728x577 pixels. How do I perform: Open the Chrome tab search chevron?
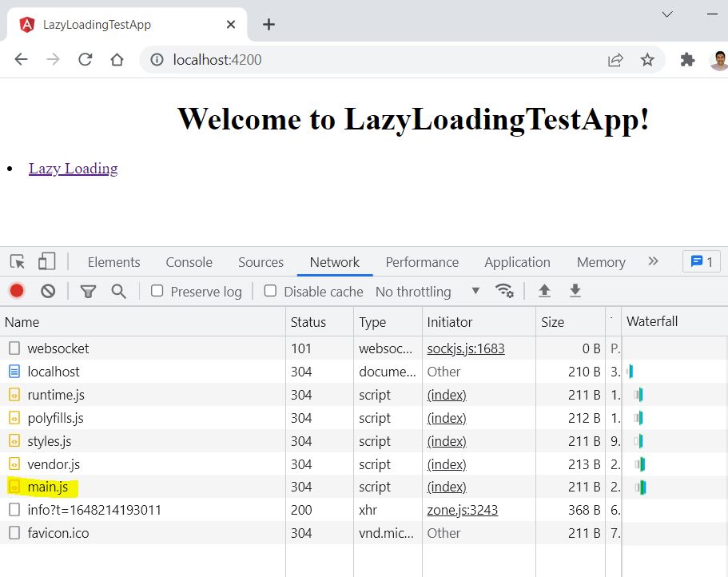click(667, 14)
